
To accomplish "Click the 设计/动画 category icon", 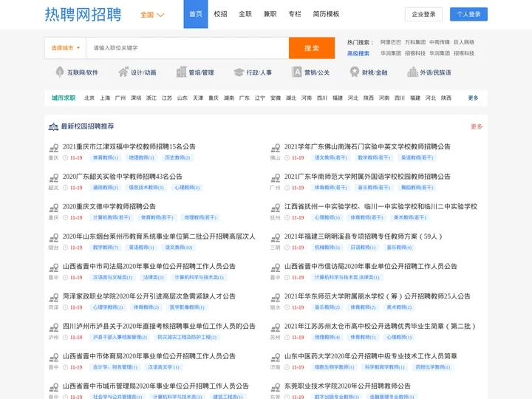I will (123, 72).
